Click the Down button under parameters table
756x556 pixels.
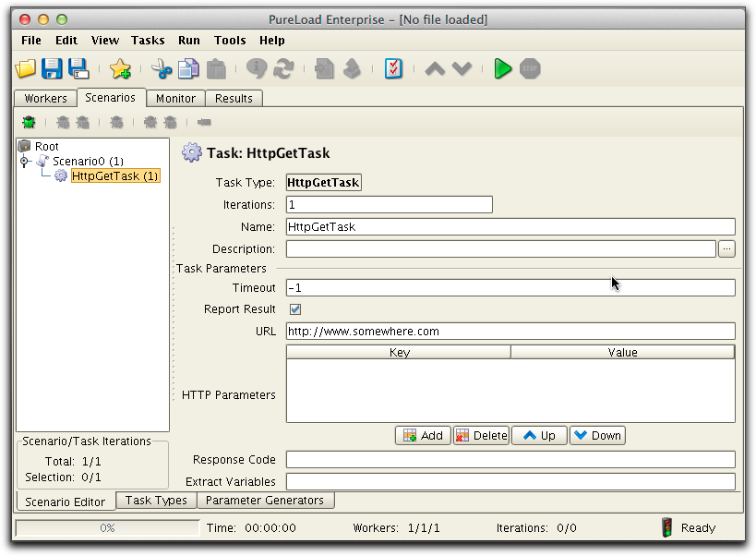click(597, 435)
